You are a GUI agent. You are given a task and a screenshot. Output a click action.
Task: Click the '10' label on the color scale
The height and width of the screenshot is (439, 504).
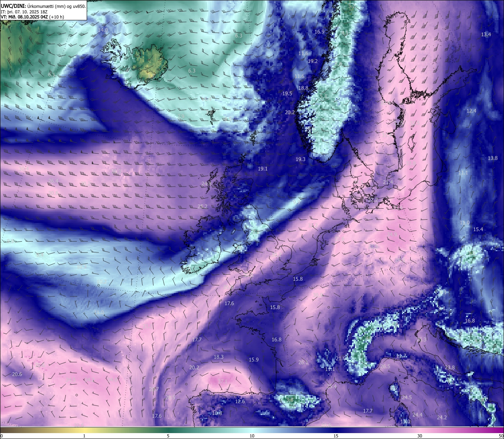tap(252, 436)
